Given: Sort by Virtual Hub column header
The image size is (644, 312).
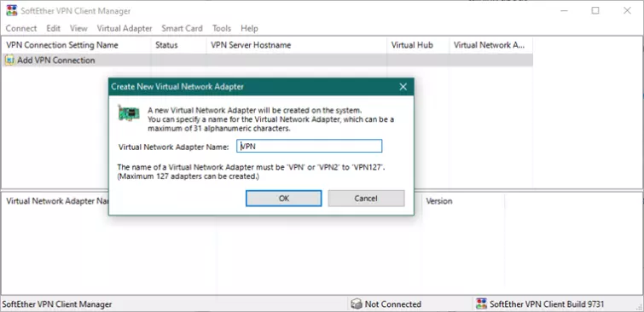Looking at the screenshot, I should tap(418, 45).
